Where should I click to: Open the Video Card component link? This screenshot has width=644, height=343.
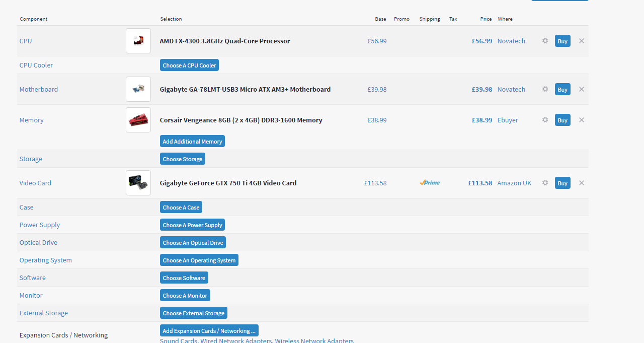[x=35, y=183]
